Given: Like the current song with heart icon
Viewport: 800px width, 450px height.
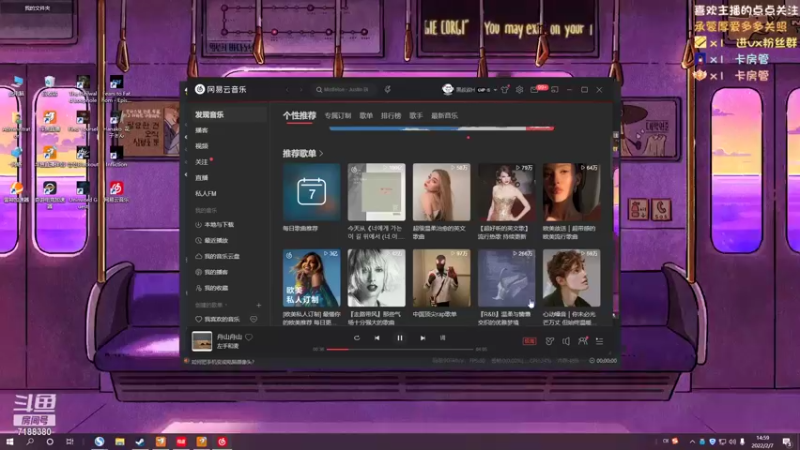Looking at the screenshot, I should (x=249, y=337).
